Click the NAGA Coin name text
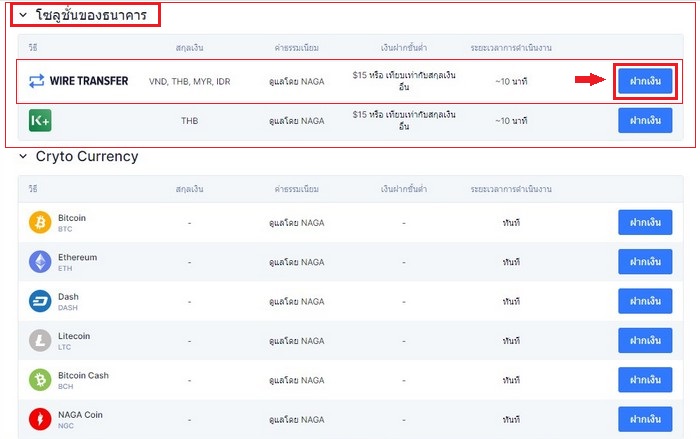Image resolution: width=700 pixels, height=439 pixels. (80, 414)
